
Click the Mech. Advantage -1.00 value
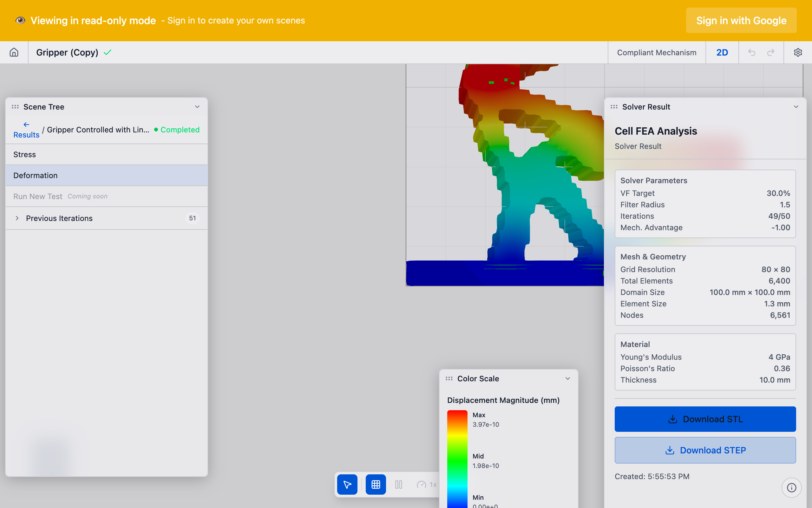(781, 227)
